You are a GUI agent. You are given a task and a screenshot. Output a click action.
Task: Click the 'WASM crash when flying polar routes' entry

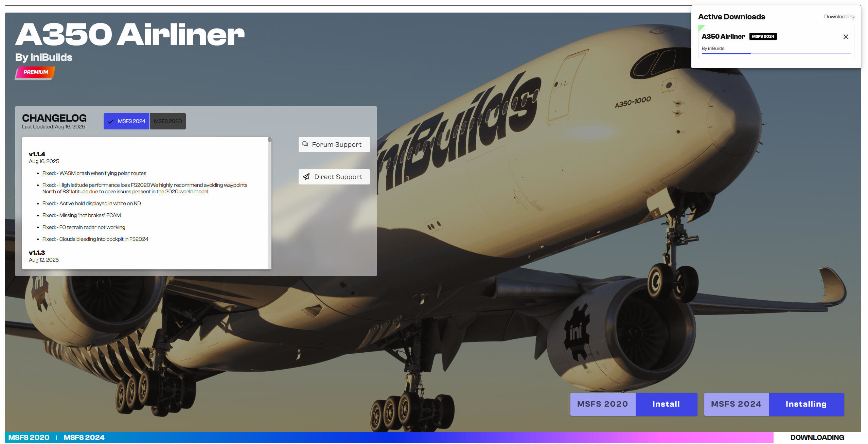click(x=94, y=173)
